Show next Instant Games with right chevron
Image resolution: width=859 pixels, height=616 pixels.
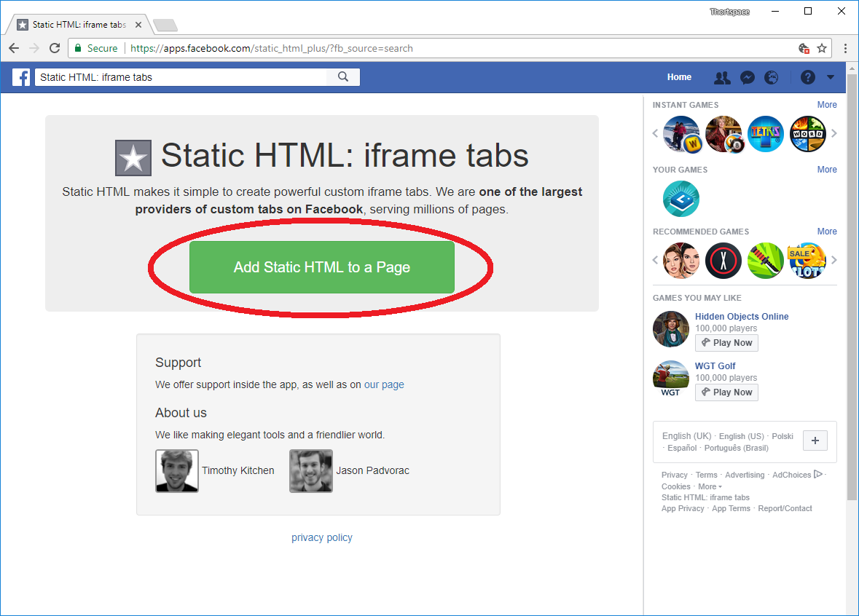834,134
